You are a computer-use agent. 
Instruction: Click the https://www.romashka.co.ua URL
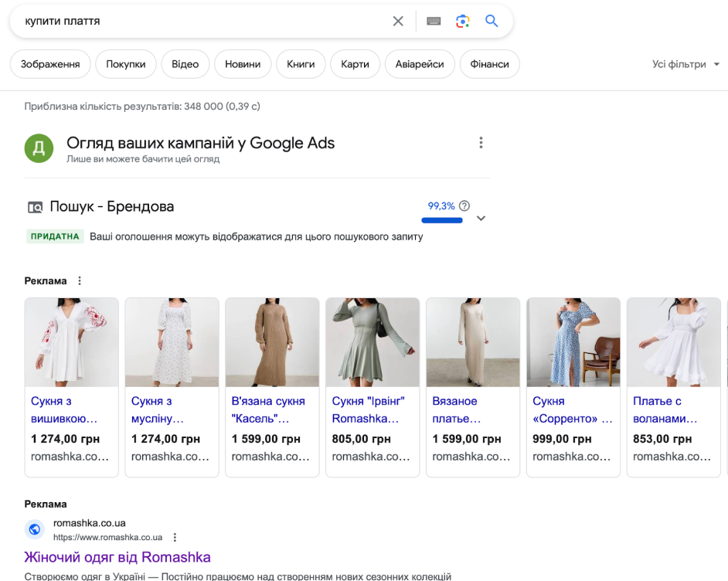coord(107,538)
